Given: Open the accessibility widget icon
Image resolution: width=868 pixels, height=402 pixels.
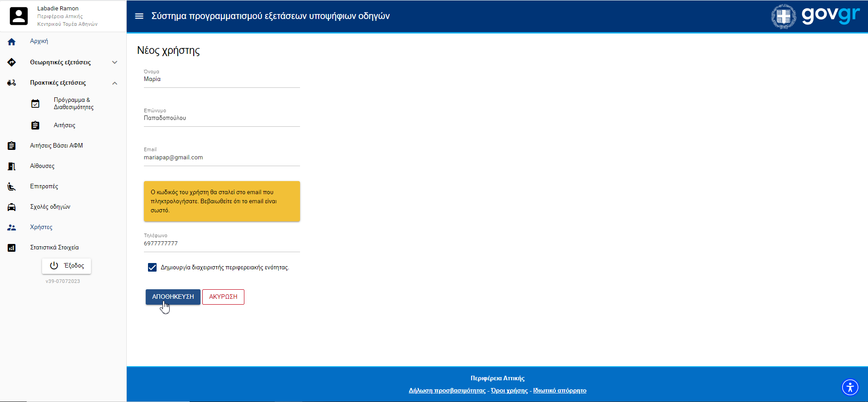Looking at the screenshot, I should click(x=849, y=387).
